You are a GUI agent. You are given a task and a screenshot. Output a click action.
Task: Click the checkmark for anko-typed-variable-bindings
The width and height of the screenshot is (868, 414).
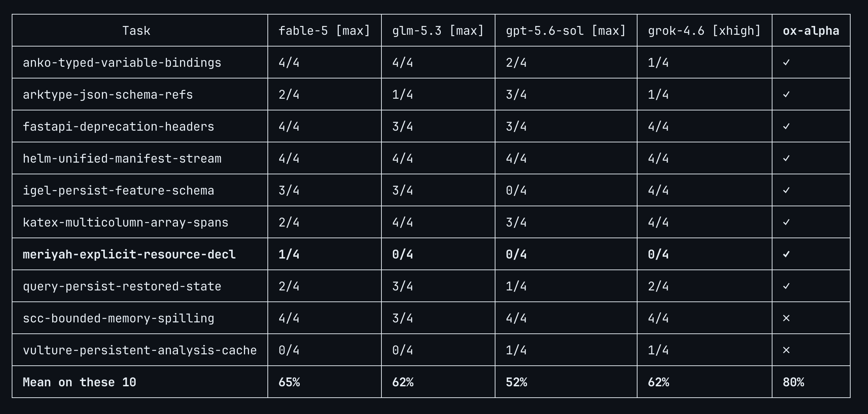coord(786,62)
